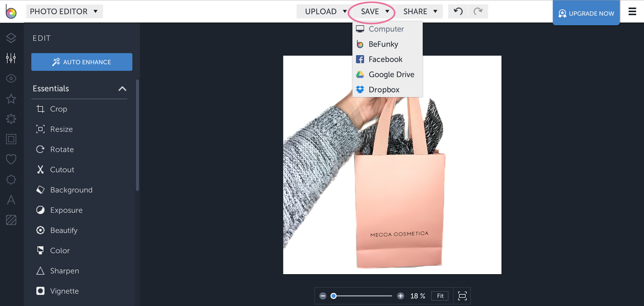The image size is (644, 306).
Task: Select the Edit sliders sidebar icon
Action: tap(11, 58)
